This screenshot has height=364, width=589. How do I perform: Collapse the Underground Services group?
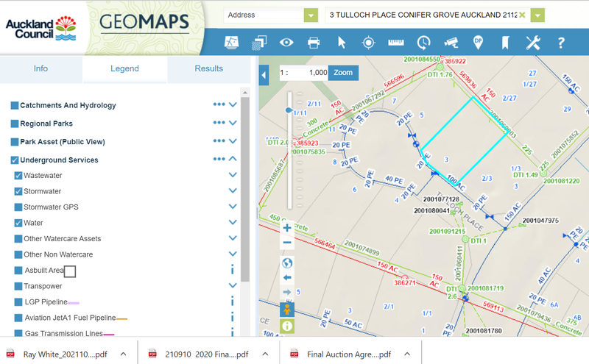(x=233, y=160)
